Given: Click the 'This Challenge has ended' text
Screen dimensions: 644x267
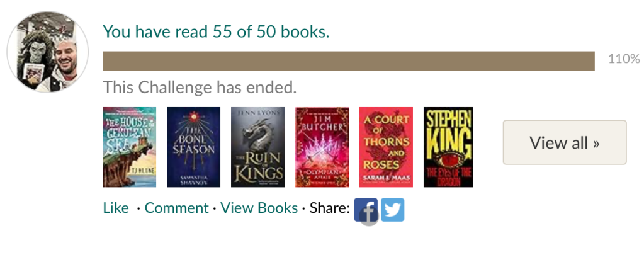Looking at the screenshot, I should coord(200,87).
